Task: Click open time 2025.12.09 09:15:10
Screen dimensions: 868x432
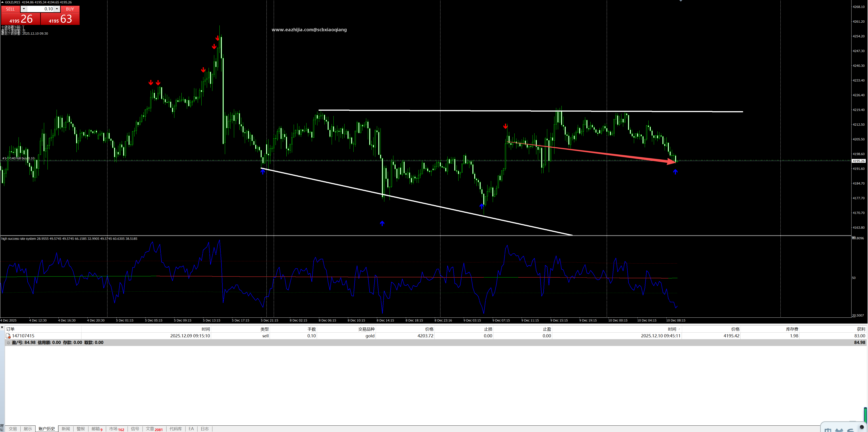Action: [190, 336]
